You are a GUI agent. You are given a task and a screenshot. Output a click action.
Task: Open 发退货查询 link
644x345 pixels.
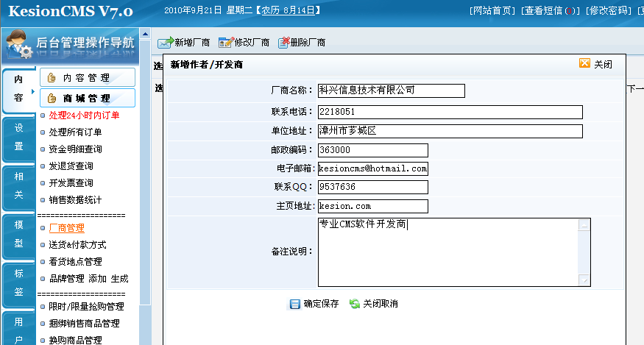[x=71, y=166]
